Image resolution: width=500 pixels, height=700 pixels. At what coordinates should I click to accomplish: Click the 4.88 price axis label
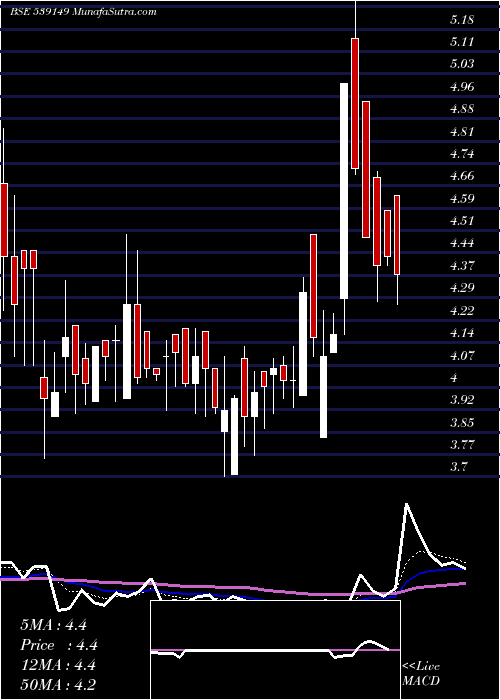click(462, 109)
